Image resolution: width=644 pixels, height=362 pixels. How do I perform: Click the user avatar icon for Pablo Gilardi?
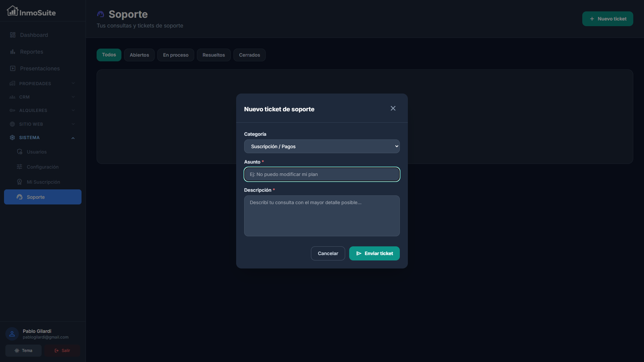click(12, 334)
